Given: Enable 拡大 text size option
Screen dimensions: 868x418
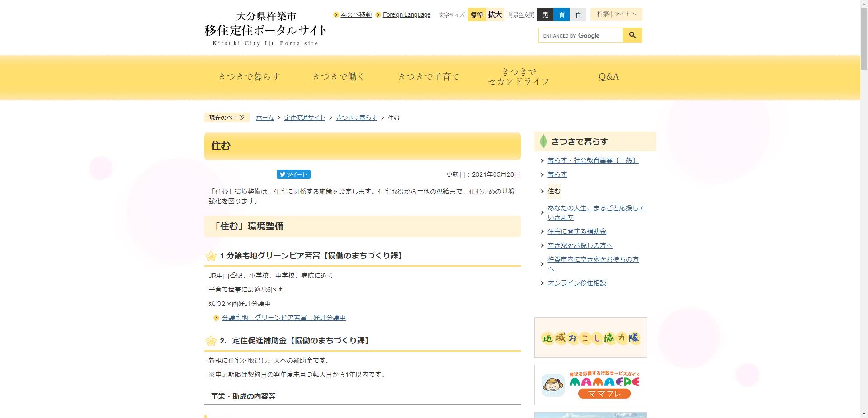Looking at the screenshot, I should tap(495, 14).
